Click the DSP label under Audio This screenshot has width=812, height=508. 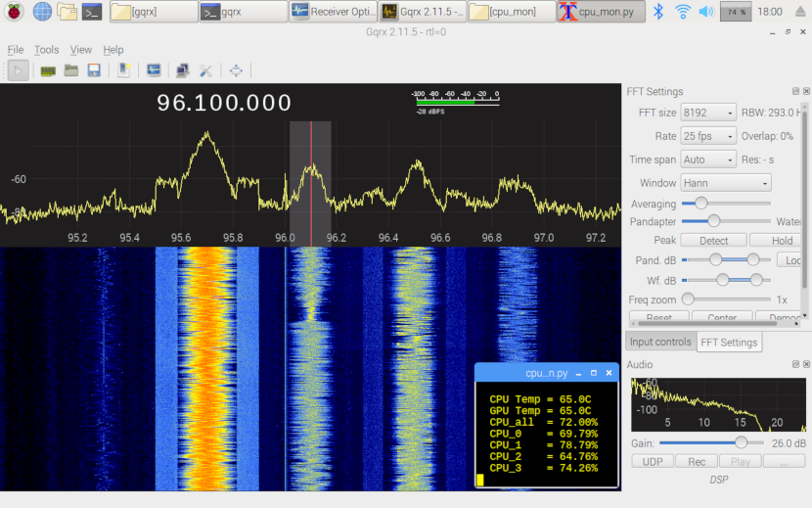pyautogui.click(x=718, y=480)
